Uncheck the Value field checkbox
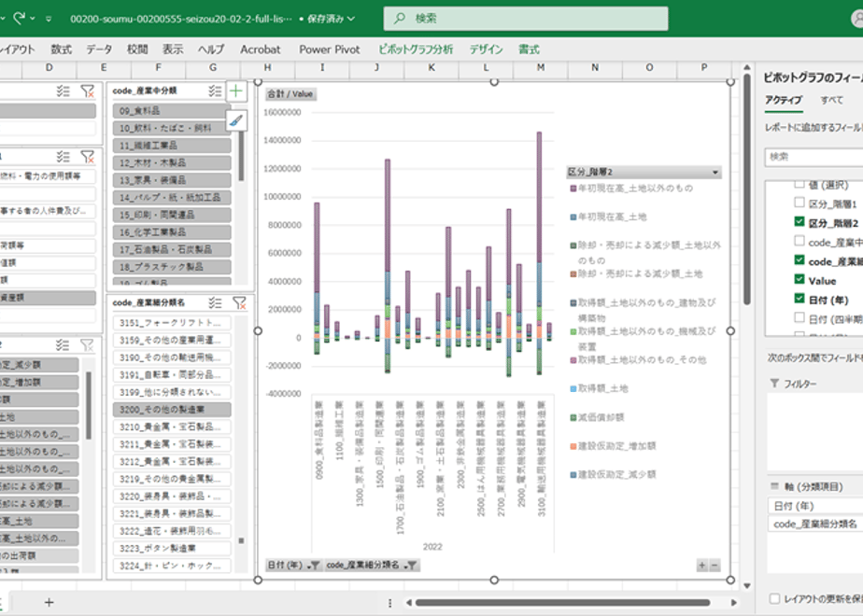This screenshot has width=863, height=616. tap(799, 279)
